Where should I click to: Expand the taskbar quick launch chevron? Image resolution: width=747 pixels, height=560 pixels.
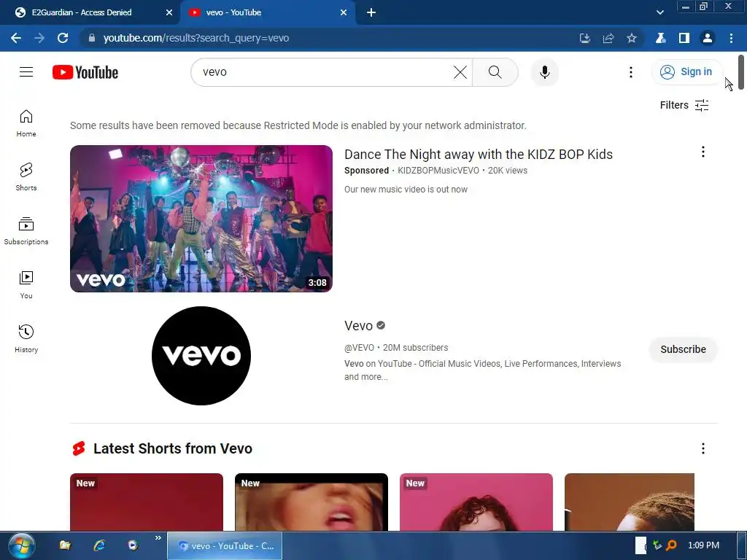[158, 538]
